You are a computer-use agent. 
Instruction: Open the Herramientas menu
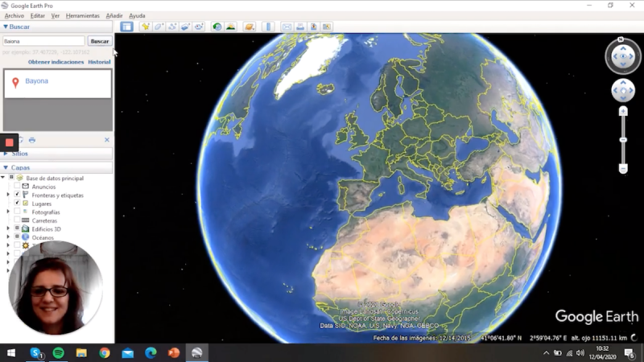[83, 15]
